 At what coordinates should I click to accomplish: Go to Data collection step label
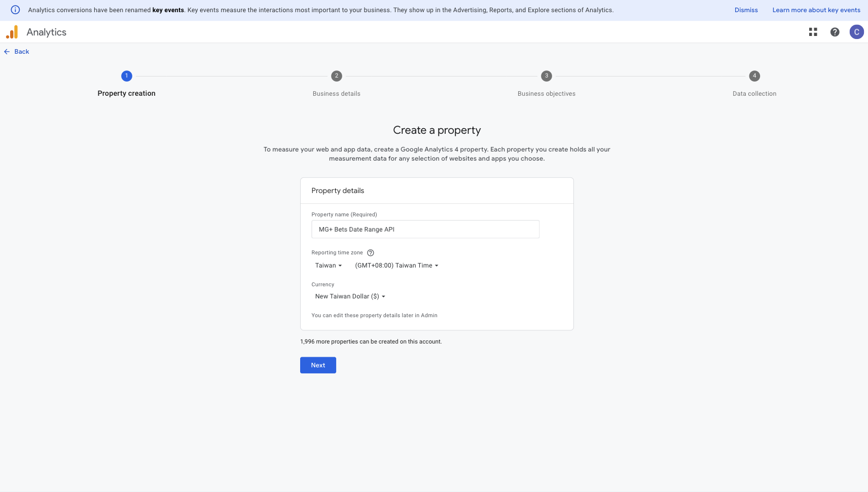[x=754, y=94]
